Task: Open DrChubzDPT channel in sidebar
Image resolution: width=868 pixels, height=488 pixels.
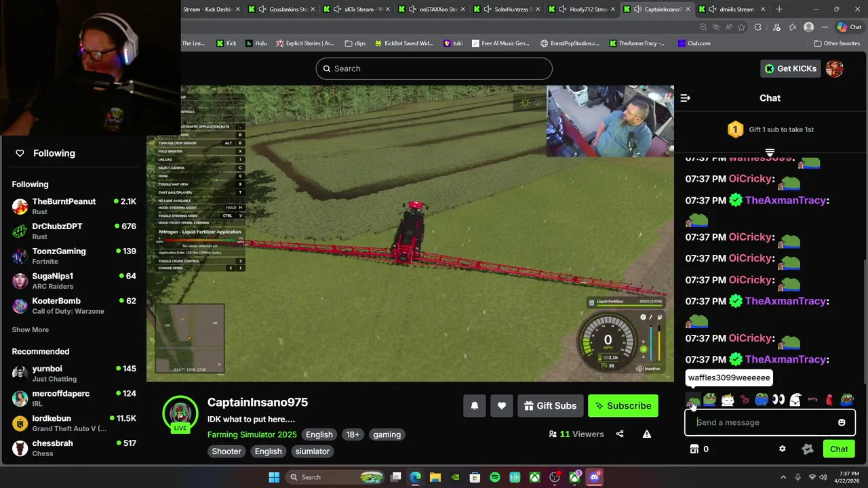Action: click(x=74, y=231)
